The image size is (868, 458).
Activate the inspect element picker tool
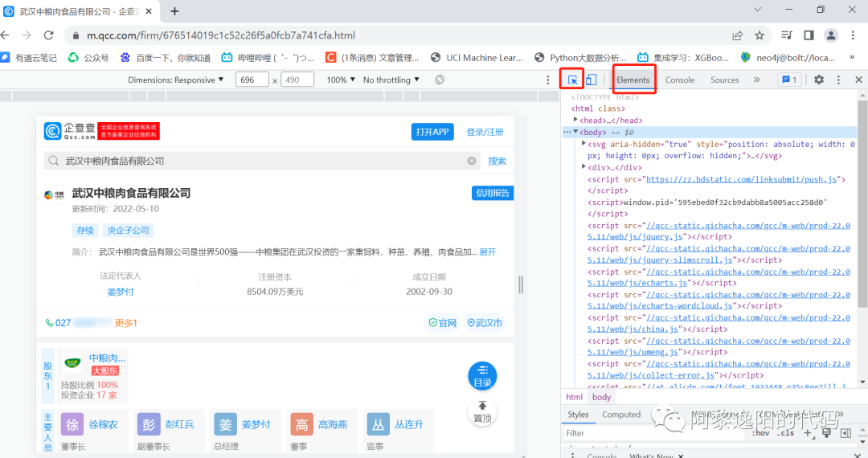coord(572,80)
